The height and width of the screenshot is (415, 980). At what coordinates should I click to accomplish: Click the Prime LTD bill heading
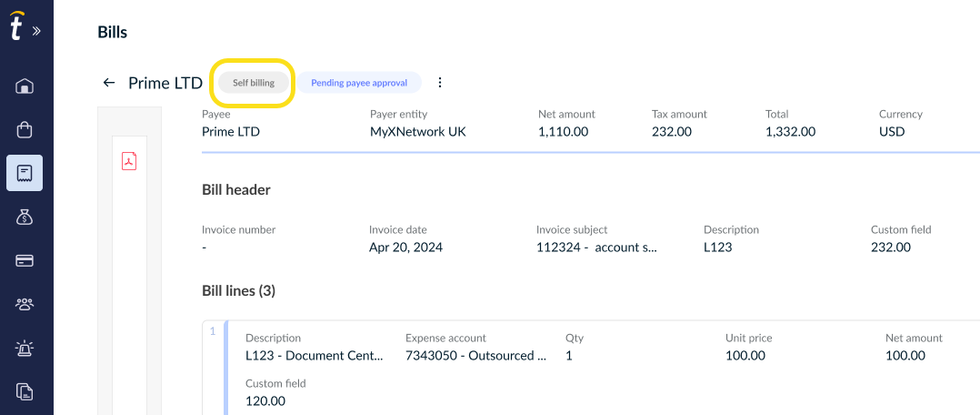tap(165, 83)
